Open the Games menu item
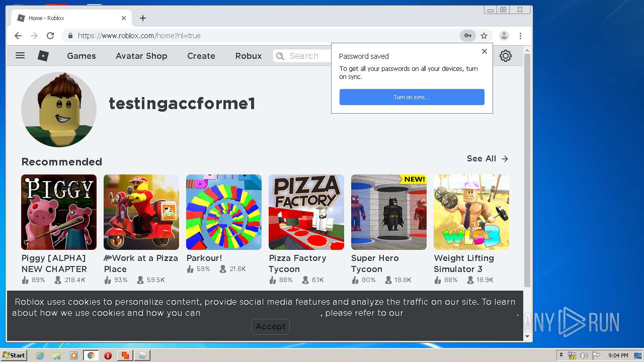Screen dimensions: 644x362 coord(82,56)
